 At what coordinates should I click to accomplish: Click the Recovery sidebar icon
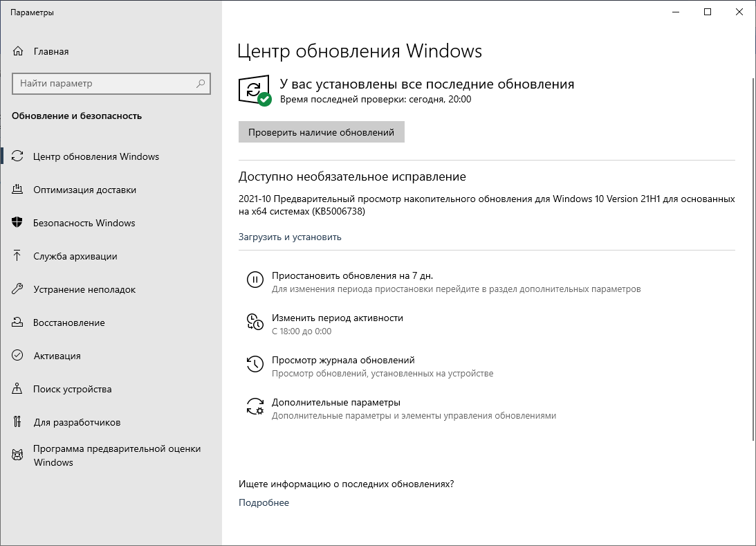click(18, 322)
